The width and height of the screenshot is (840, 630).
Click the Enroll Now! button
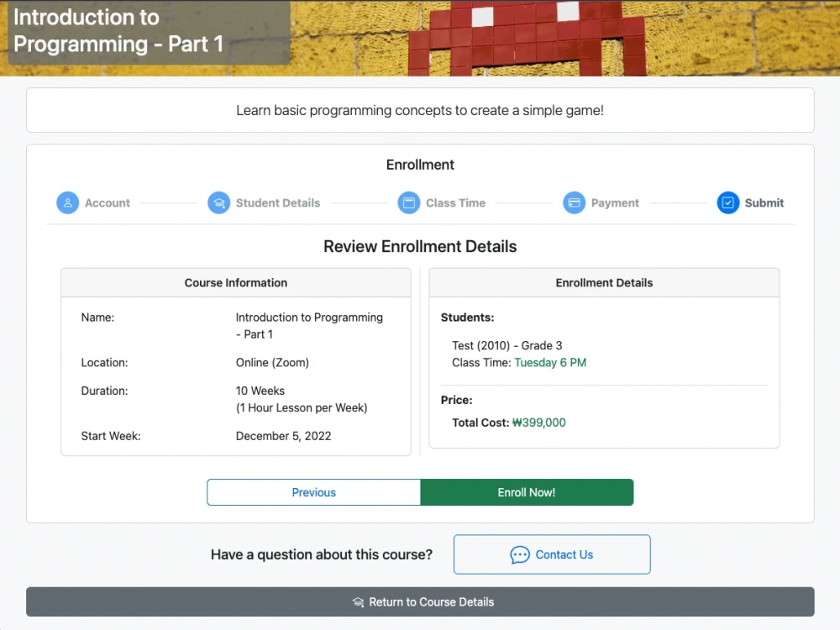coord(527,492)
